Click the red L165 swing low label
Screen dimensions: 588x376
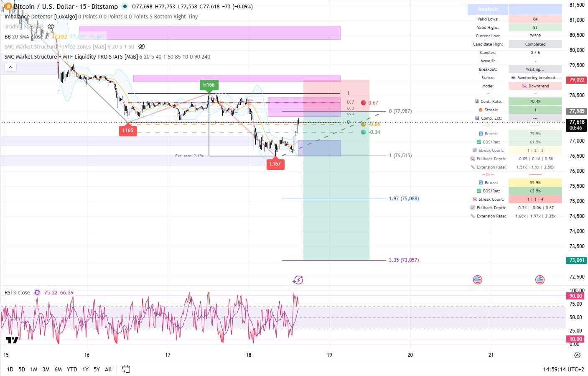tap(128, 130)
